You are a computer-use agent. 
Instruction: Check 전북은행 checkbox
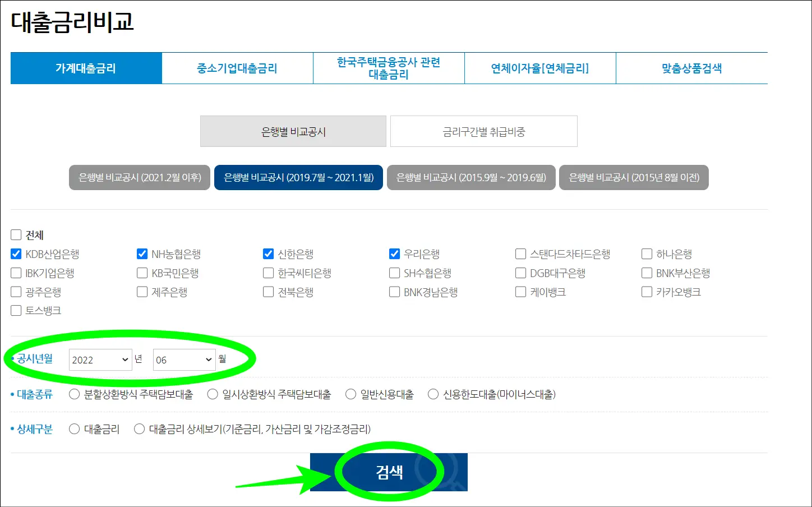(x=269, y=292)
